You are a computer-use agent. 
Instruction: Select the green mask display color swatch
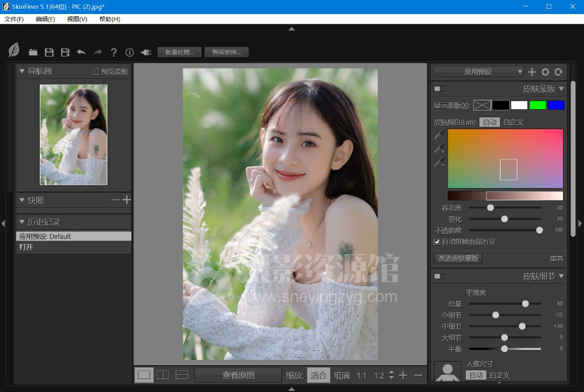[x=537, y=105]
